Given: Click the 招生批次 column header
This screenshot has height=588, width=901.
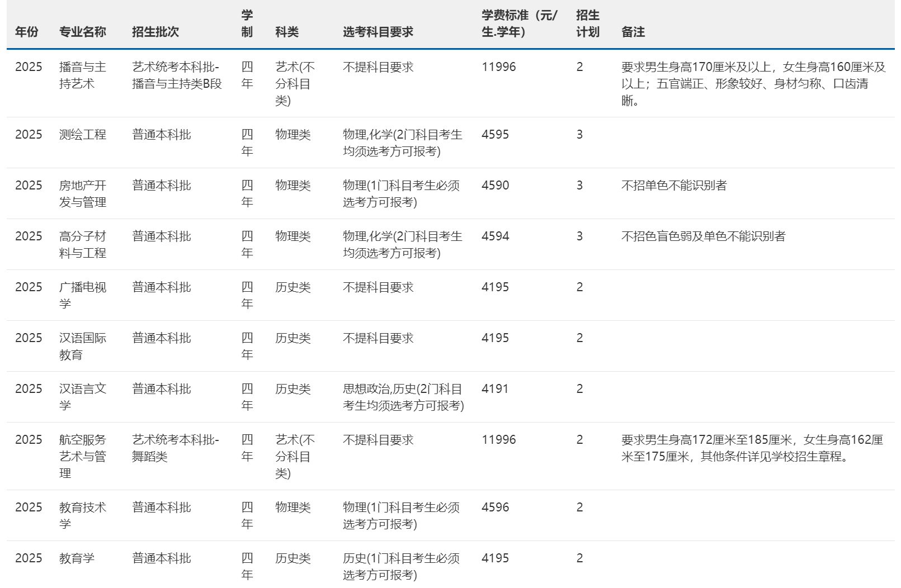Looking at the screenshot, I should coord(155,32).
